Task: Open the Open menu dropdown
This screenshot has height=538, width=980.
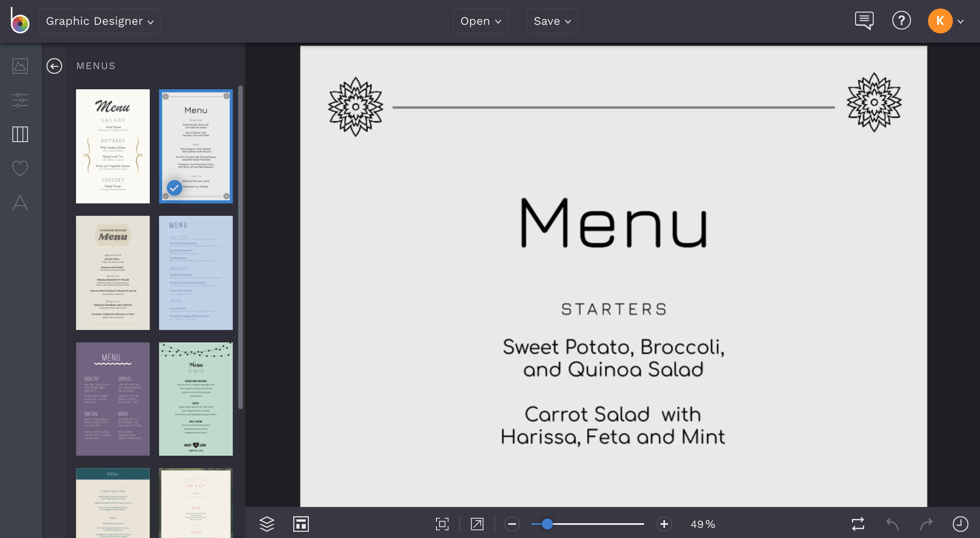Action: (480, 21)
